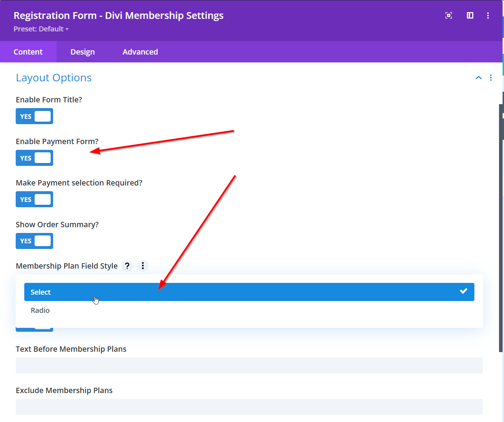Open the Layout Options section menu
Viewport: 504px width, 422px height.
point(491,77)
